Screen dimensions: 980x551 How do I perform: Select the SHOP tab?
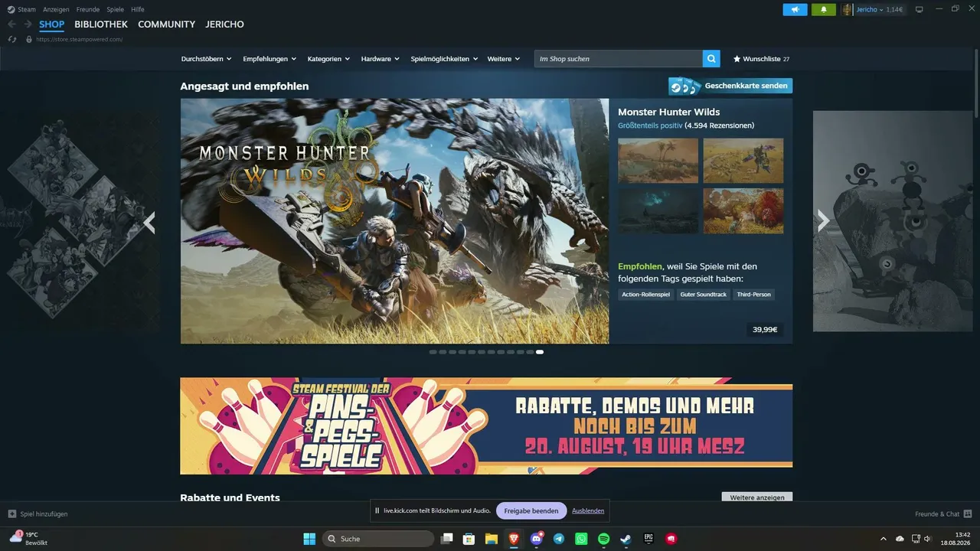point(52,24)
